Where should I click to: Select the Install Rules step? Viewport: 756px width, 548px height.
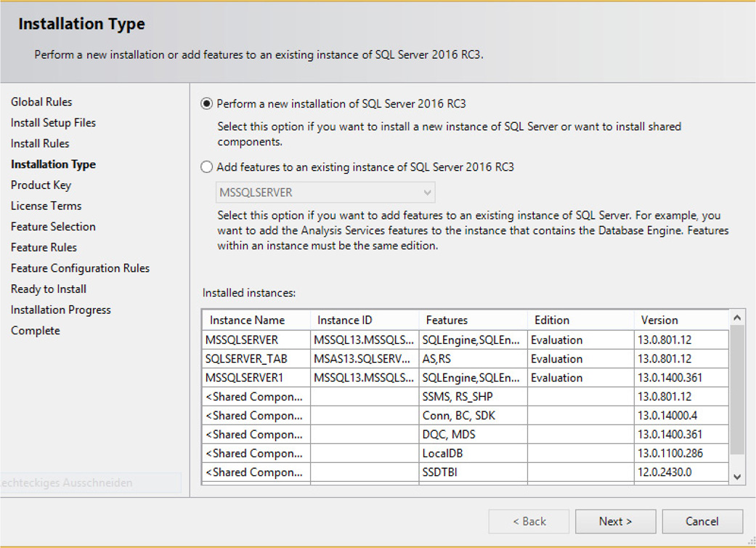click(40, 143)
